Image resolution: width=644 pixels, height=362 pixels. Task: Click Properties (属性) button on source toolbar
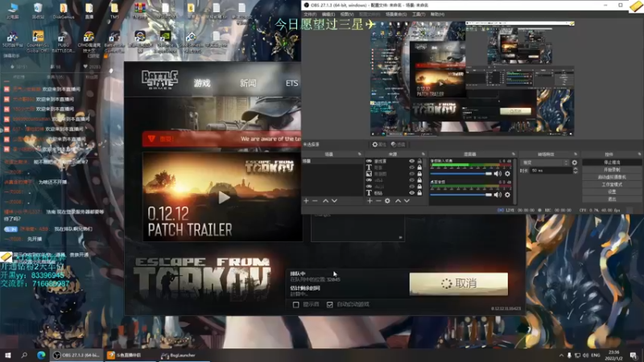click(378, 145)
